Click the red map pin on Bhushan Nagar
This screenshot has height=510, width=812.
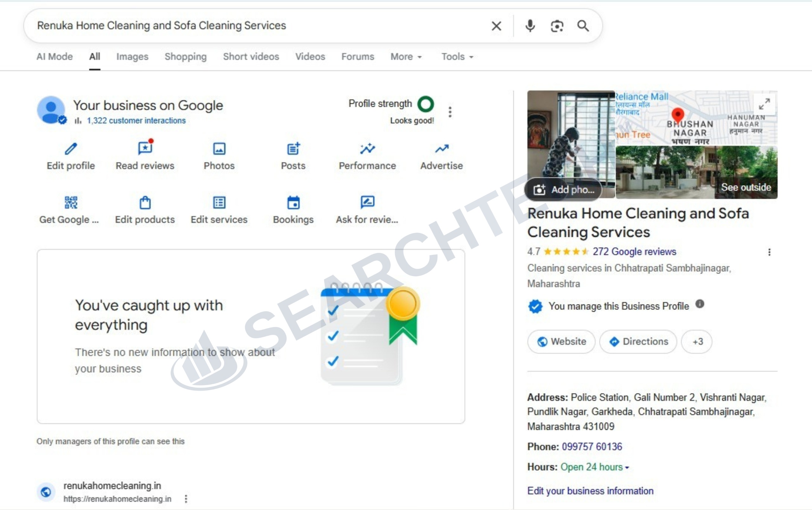tap(678, 115)
